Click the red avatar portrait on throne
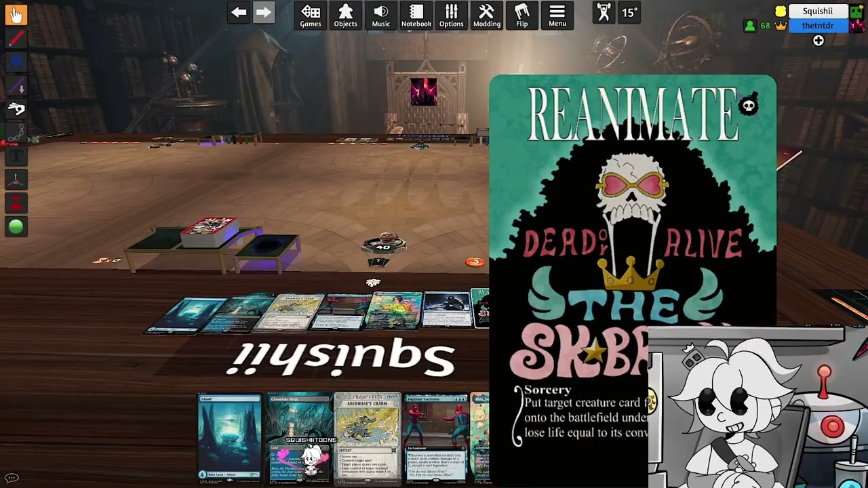The height and width of the screenshot is (488, 868). (423, 91)
